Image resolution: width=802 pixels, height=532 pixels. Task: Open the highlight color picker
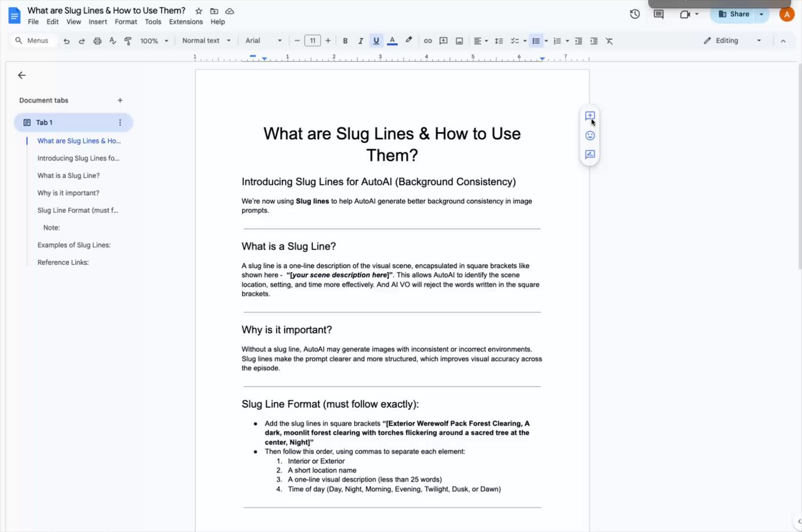pyautogui.click(x=409, y=41)
